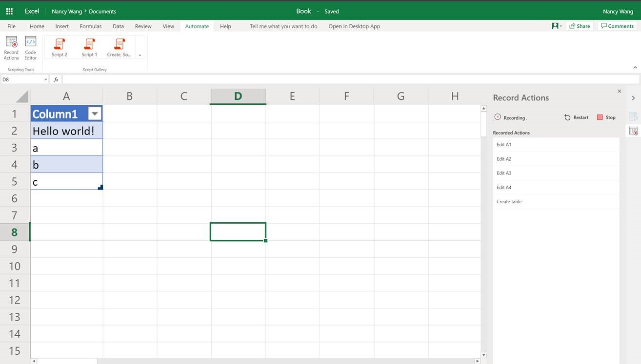Toggle the Record Actions sidebar icon

coord(633,130)
